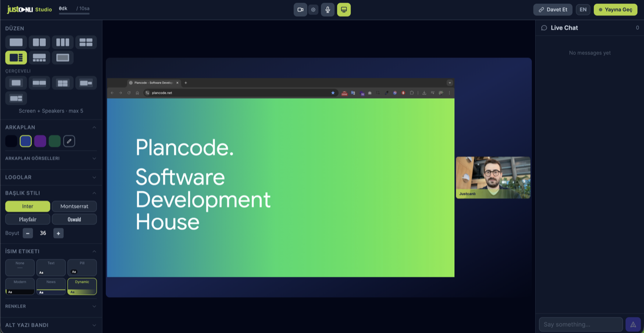Image resolution: width=644 pixels, height=333 pixels.
Task: Toggle the screen share icon
Action: coord(344,10)
